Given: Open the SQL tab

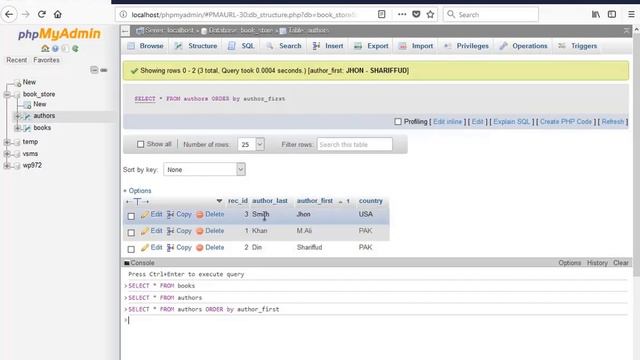Looking at the screenshot, I should click(x=241, y=46).
